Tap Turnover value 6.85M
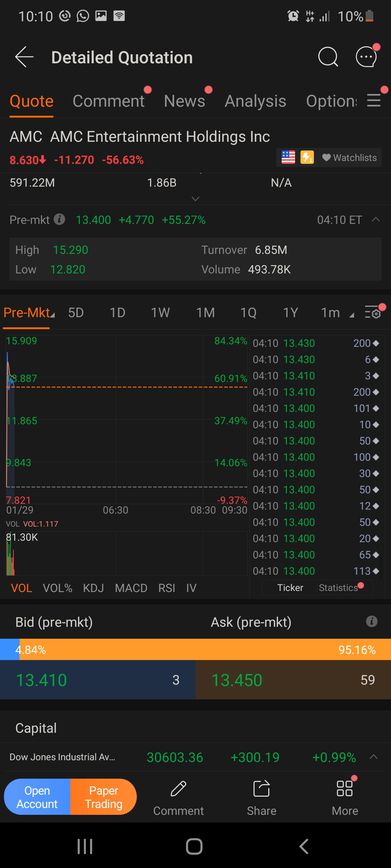The image size is (391, 868). [271, 250]
